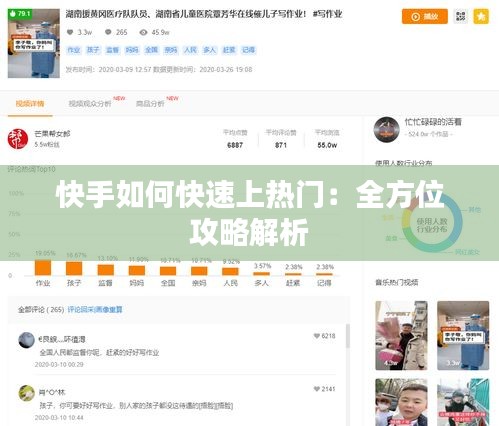Click the 孩子 bar in the chart
The height and width of the screenshot is (426, 499).
click(x=74, y=269)
